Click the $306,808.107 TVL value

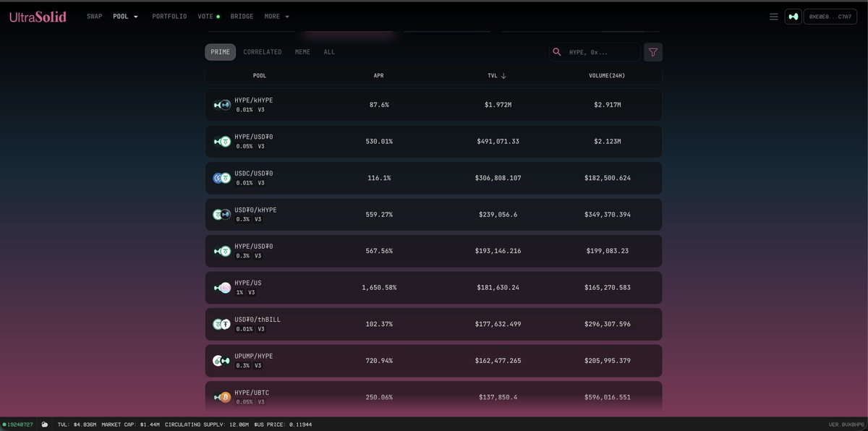498,178
